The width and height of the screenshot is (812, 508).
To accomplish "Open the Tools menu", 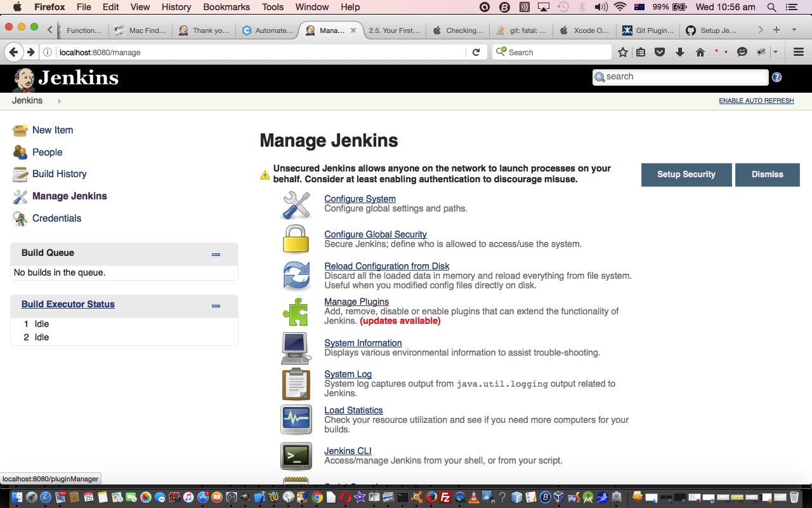I will (273, 7).
